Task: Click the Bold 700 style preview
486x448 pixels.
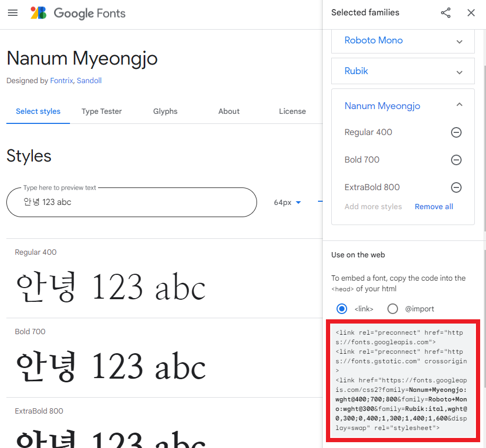Action: click(x=111, y=366)
